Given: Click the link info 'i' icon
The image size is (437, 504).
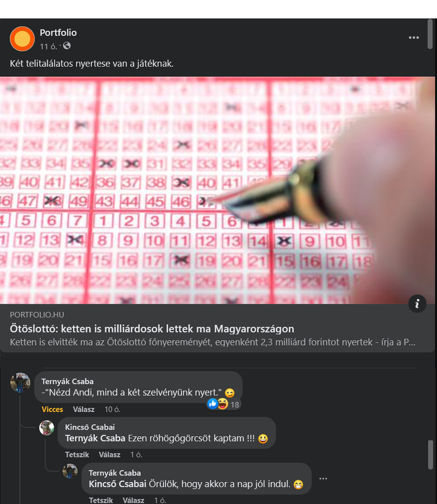Looking at the screenshot, I should click(417, 304).
